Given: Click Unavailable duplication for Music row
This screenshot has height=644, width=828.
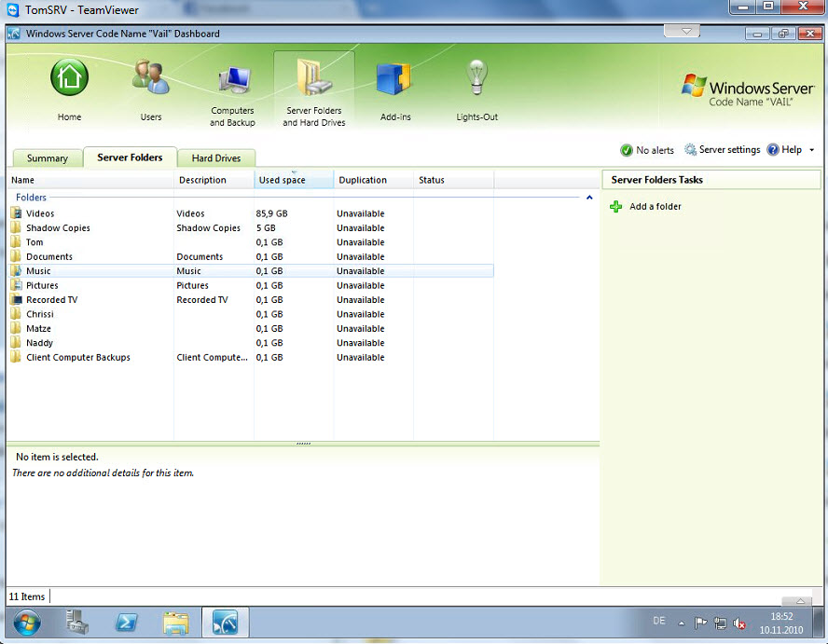Looking at the screenshot, I should tap(361, 271).
